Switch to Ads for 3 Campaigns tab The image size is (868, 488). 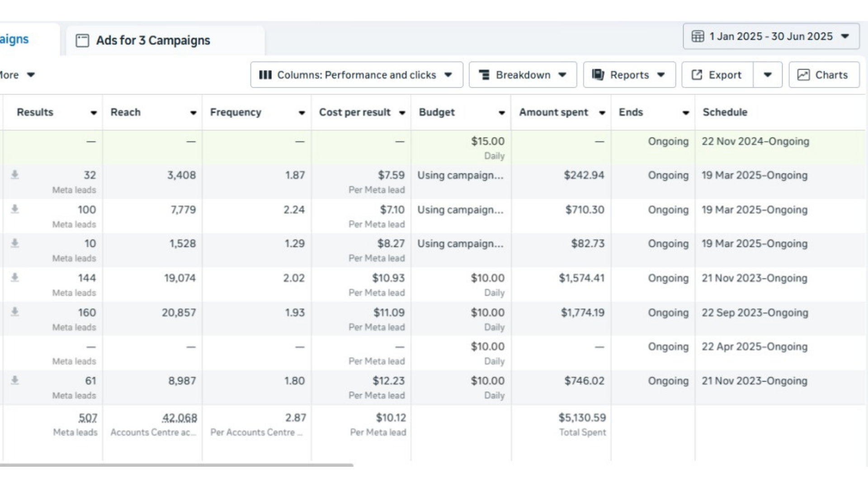[x=153, y=41]
